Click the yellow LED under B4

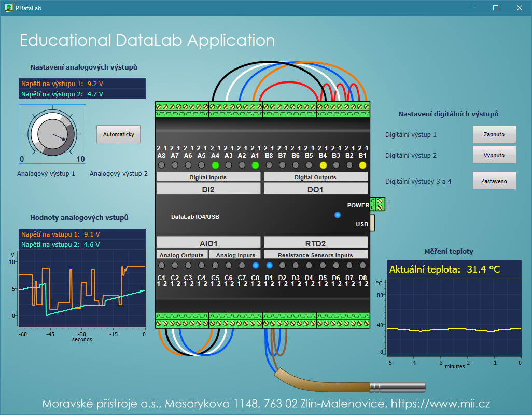[x=323, y=165]
